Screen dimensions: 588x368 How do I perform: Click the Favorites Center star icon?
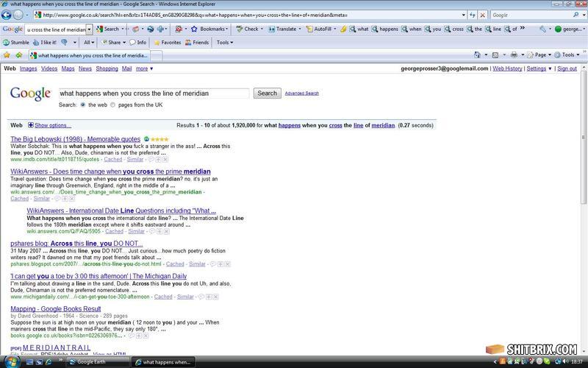click(7, 55)
